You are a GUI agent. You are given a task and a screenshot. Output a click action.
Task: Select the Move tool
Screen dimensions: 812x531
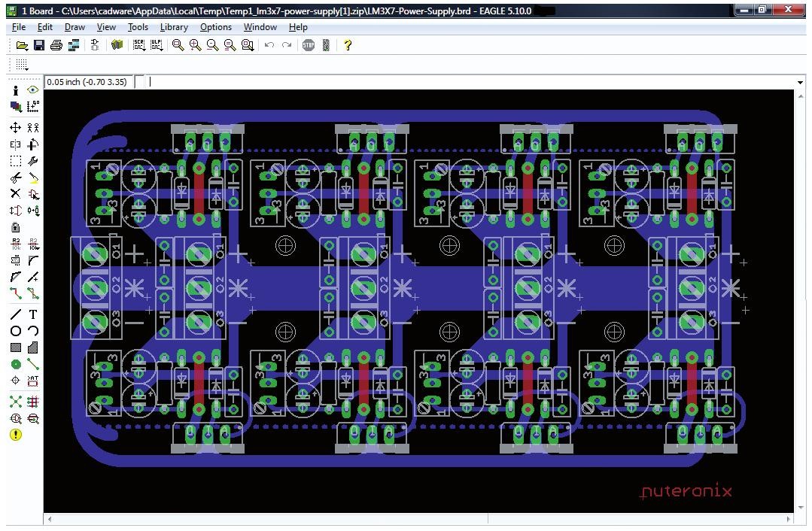16,128
